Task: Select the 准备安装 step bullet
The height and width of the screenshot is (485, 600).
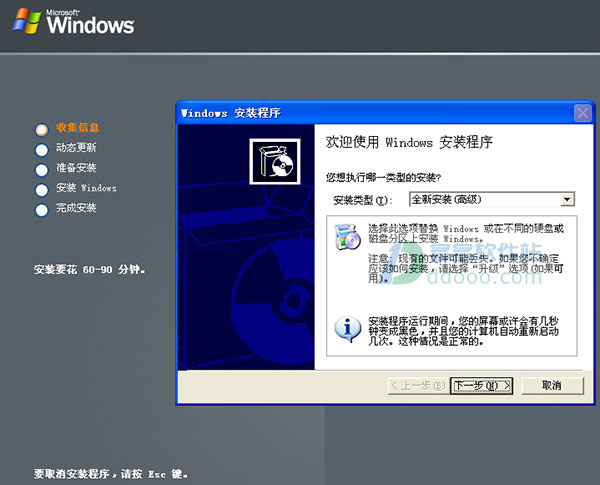Action: tap(42, 170)
